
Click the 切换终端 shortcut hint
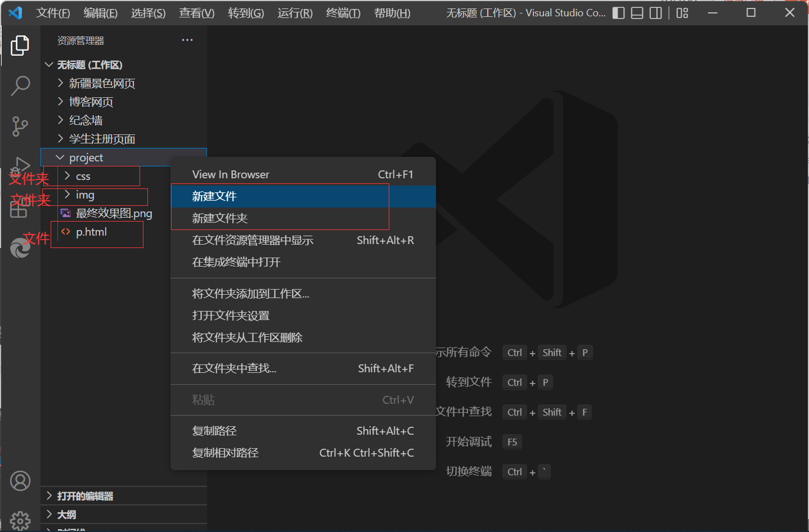(469, 471)
